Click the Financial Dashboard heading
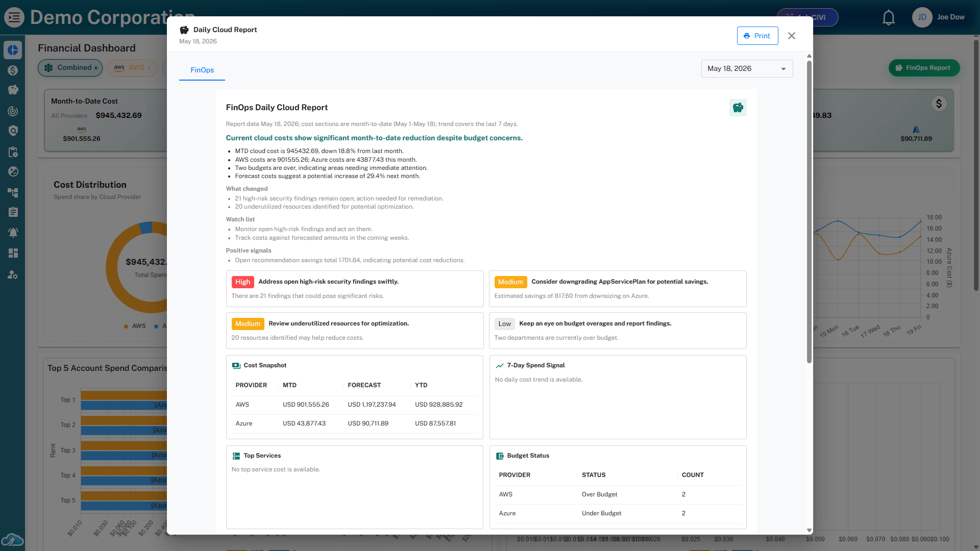 (87, 48)
